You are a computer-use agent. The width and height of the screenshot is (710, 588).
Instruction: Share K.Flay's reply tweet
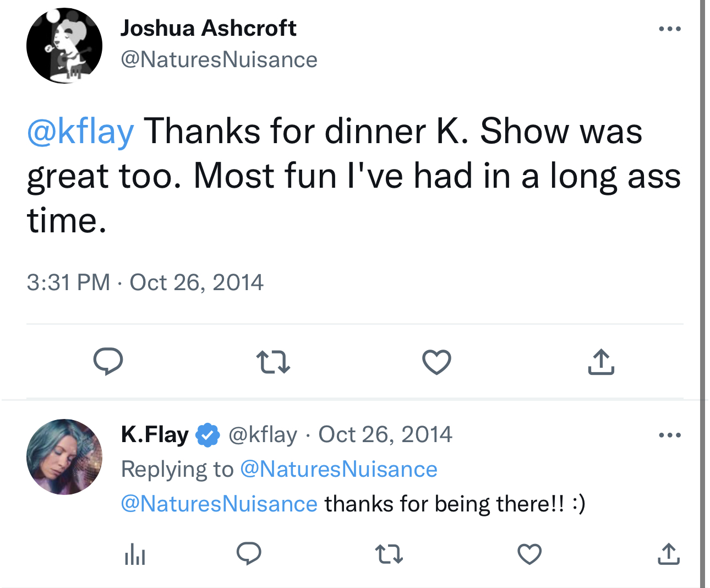pyautogui.click(x=669, y=554)
